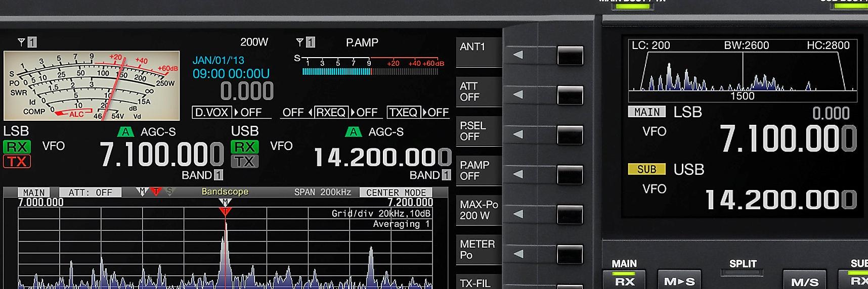Toggle the SPLIT indicator button
Viewport: 868px width, 289px height.
click(743, 273)
